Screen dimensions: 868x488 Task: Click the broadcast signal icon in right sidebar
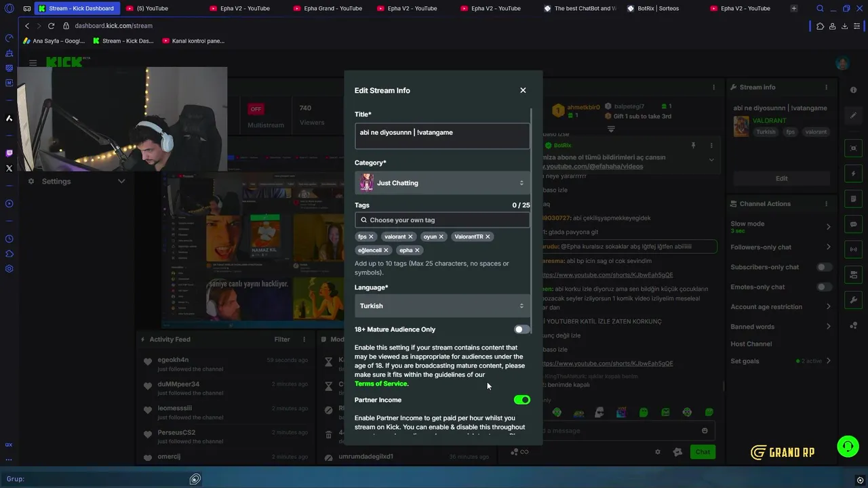(x=853, y=249)
